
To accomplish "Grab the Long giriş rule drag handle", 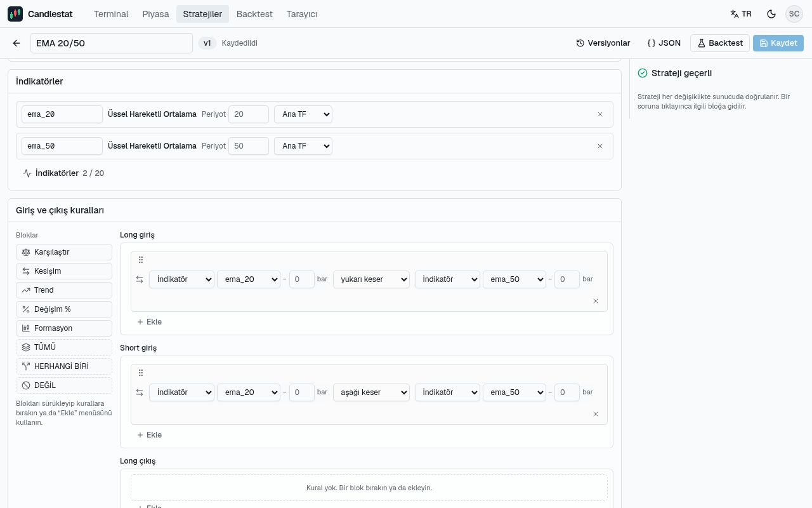I will [x=141, y=260].
